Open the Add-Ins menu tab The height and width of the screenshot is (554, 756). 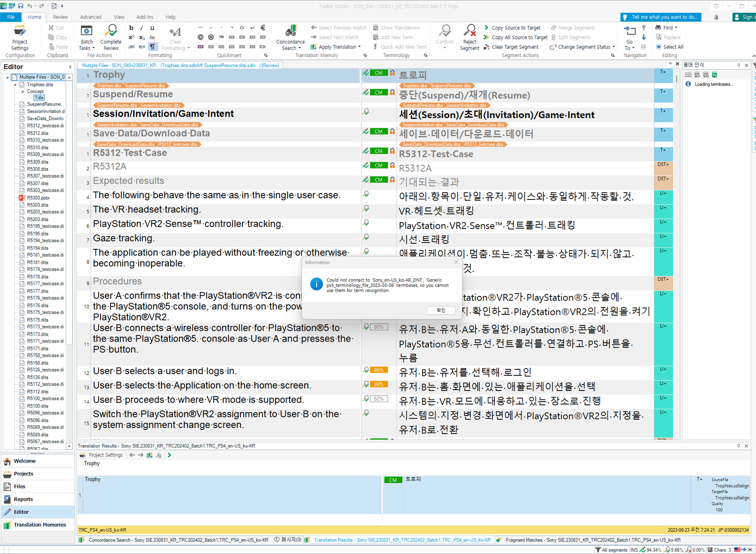click(144, 17)
